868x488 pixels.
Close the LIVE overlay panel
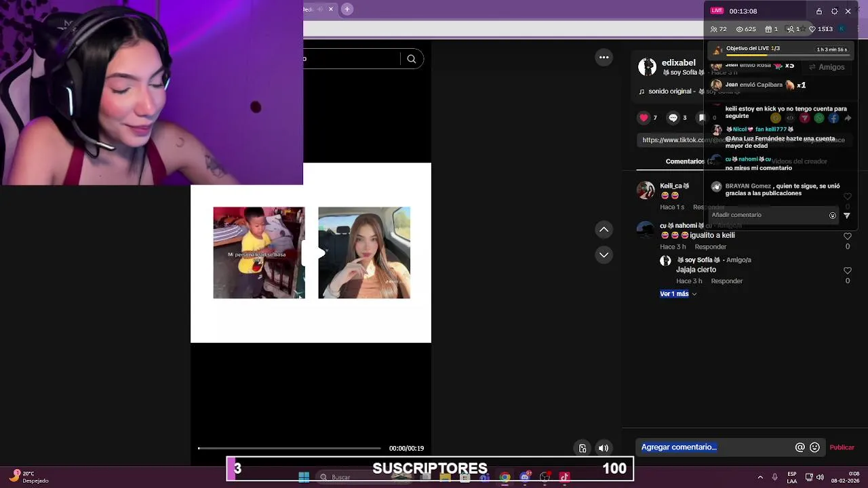point(848,12)
